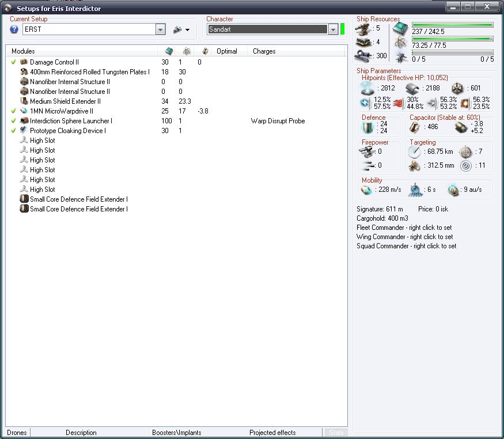Select the Warp Disrupt Probe charge
This screenshot has width=504, height=439.
[278, 121]
